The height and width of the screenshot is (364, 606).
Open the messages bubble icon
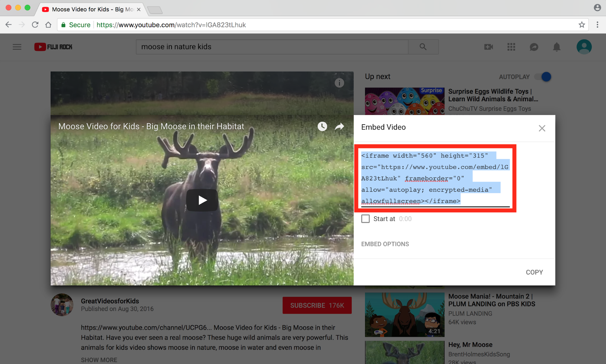tap(534, 47)
